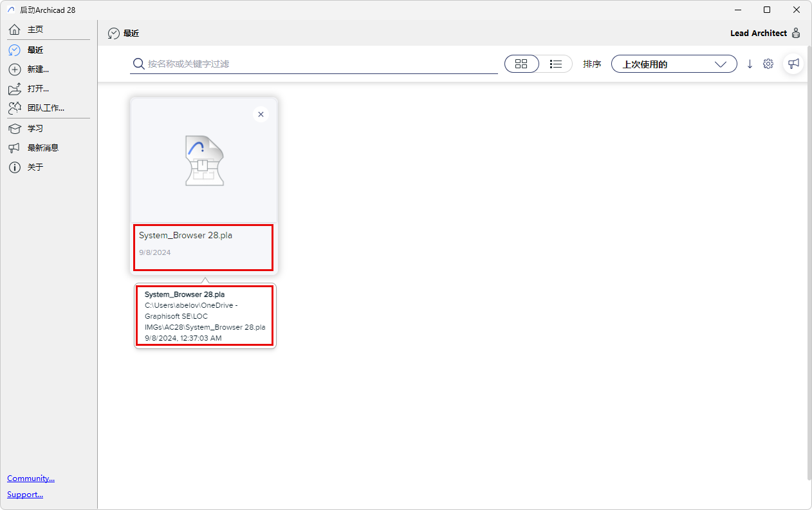The width and height of the screenshot is (812, 510).
Task: Click the Lead Architect profile icon
Action: tap(796, 33)
